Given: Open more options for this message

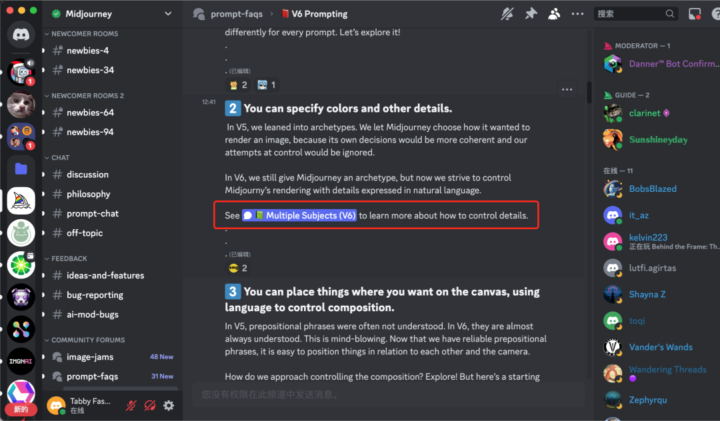Looking at the screenshot, I should 567,90.
